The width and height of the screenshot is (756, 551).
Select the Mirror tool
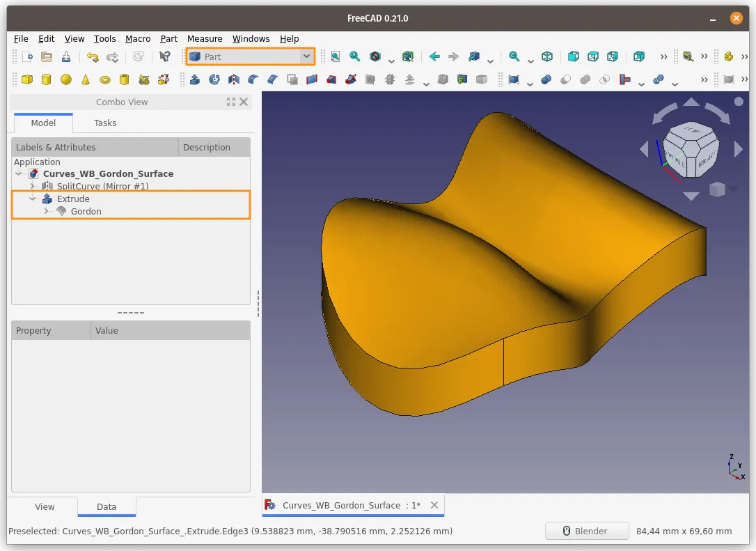coord(234,79)
